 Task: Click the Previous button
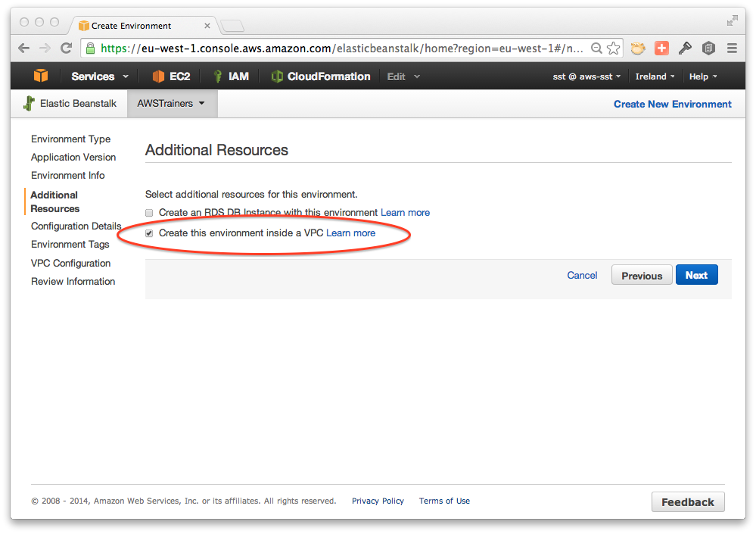click(642, 275)
